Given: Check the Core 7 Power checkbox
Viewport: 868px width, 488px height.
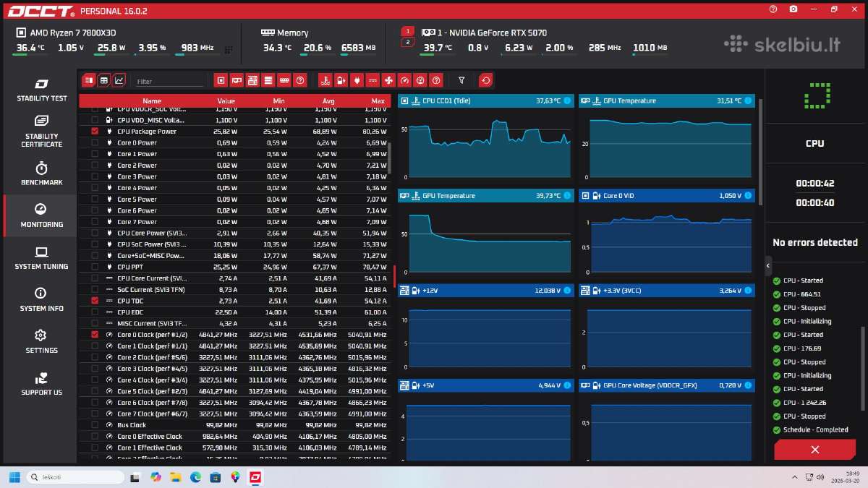Looking at the screenshot, I should pyautogui.click(x=95, y=222).
